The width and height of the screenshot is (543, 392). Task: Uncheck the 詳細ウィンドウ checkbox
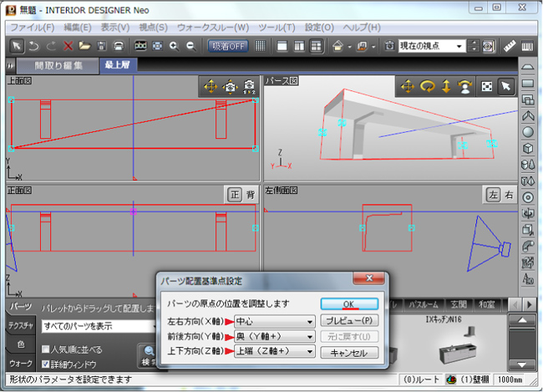(x=48, y=364)
